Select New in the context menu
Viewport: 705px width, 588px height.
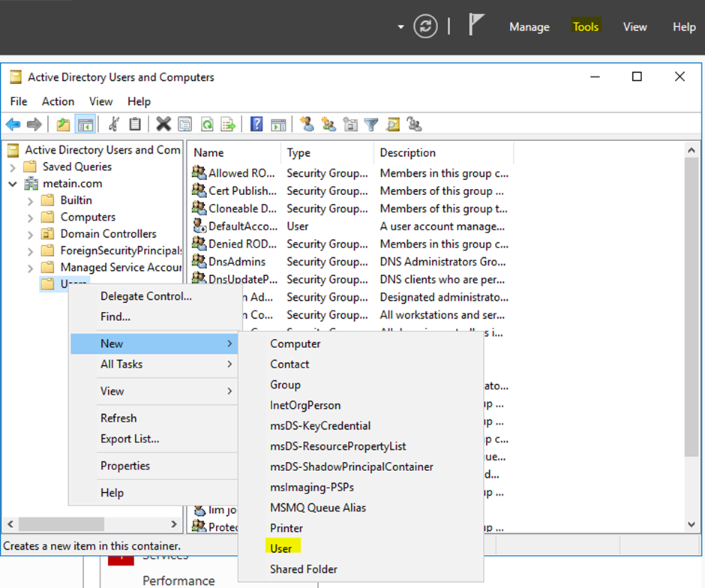[x=154, y=343]
